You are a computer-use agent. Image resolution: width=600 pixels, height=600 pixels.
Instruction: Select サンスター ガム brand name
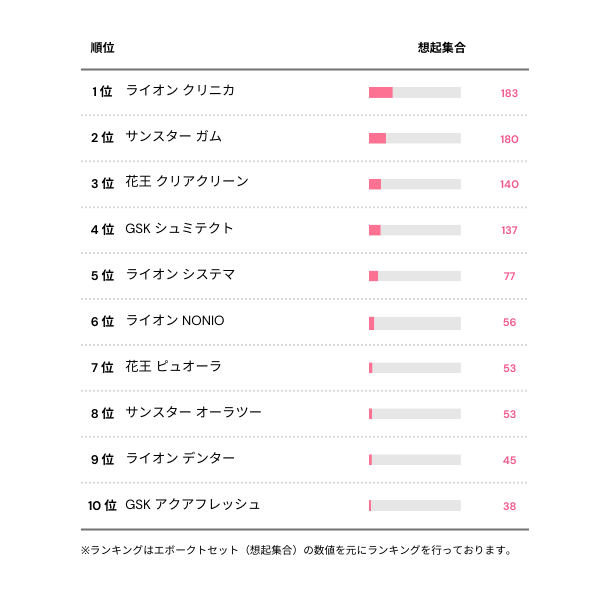(174, 137)
